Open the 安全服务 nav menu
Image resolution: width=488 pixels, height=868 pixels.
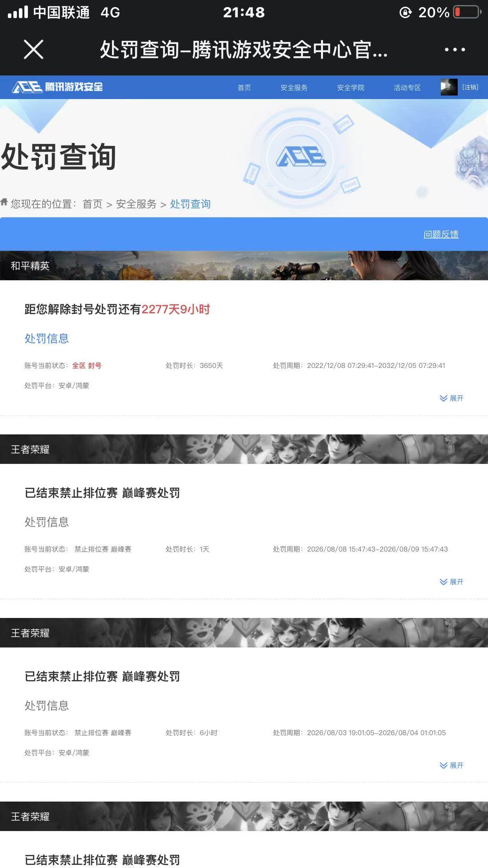[294, 87]
